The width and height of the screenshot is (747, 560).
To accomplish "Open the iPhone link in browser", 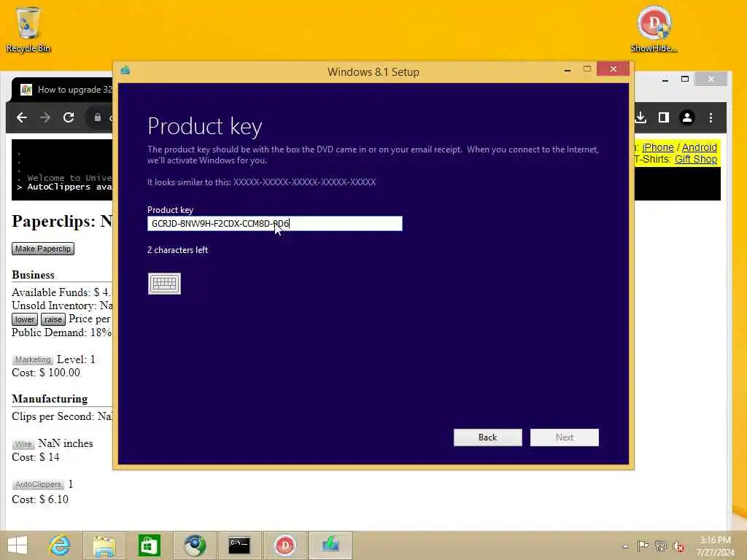I will click(657, 147).
